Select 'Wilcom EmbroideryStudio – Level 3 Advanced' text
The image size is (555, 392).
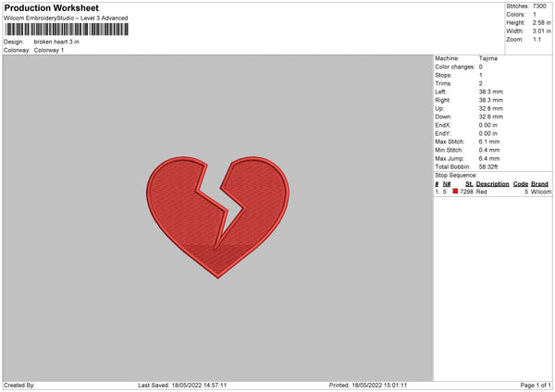pyautogui.click(x=66, y=18)
